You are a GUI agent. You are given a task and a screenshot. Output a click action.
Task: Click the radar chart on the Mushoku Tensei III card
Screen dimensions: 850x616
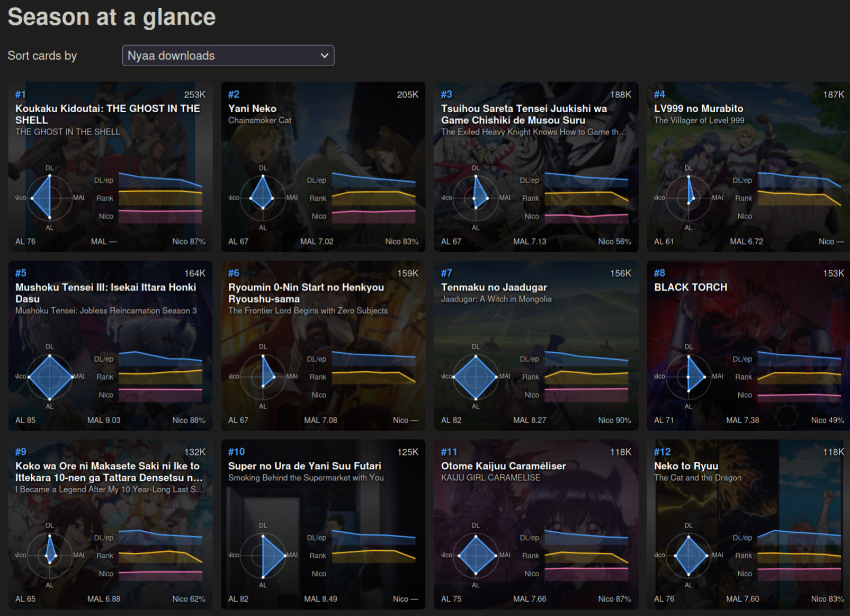click(50, 377)
